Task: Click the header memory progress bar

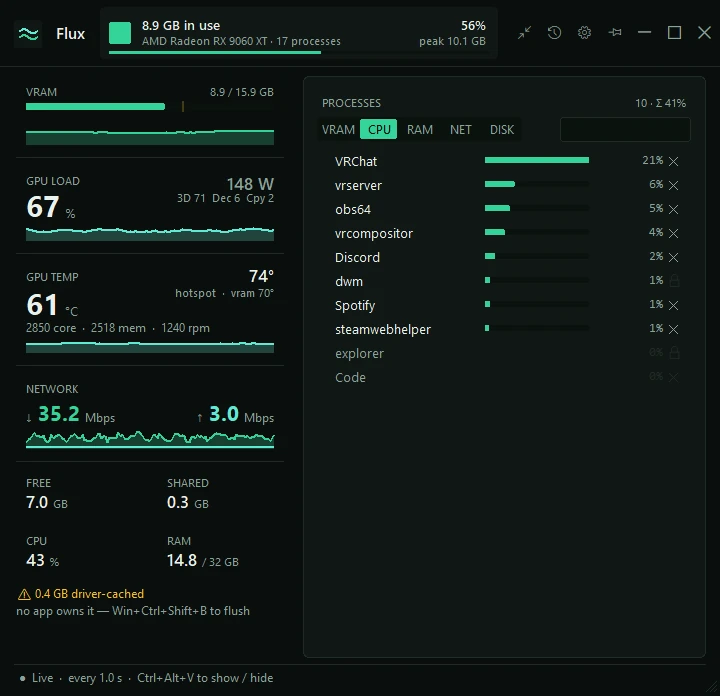Action: pos(299,52)
